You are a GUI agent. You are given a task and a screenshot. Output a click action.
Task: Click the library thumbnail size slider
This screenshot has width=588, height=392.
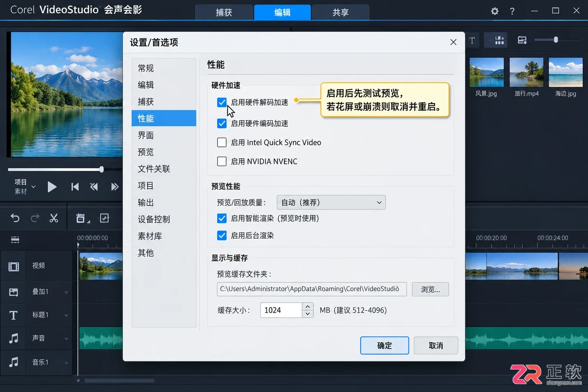pos(556,40)
